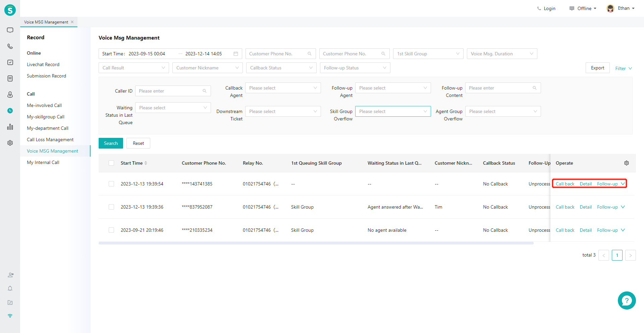Go to Livechat Record
The width and height of the screenshot is (644, 333).
coord(43,64)
